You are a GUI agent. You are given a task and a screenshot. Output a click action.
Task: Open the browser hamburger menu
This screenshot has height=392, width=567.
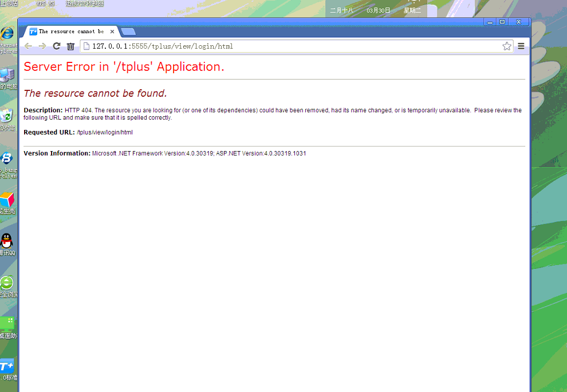[521, 46]
